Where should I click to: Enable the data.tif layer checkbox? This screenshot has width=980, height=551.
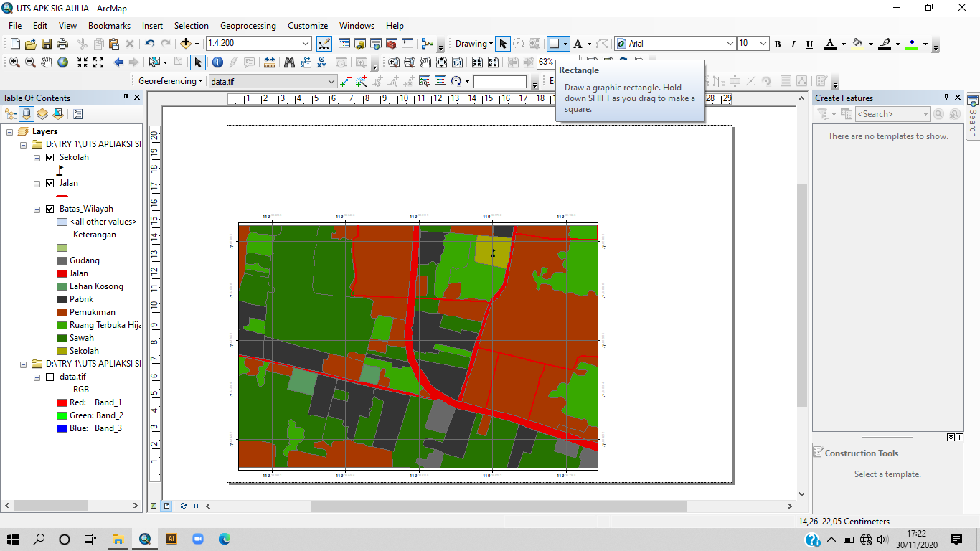[50, 377]
